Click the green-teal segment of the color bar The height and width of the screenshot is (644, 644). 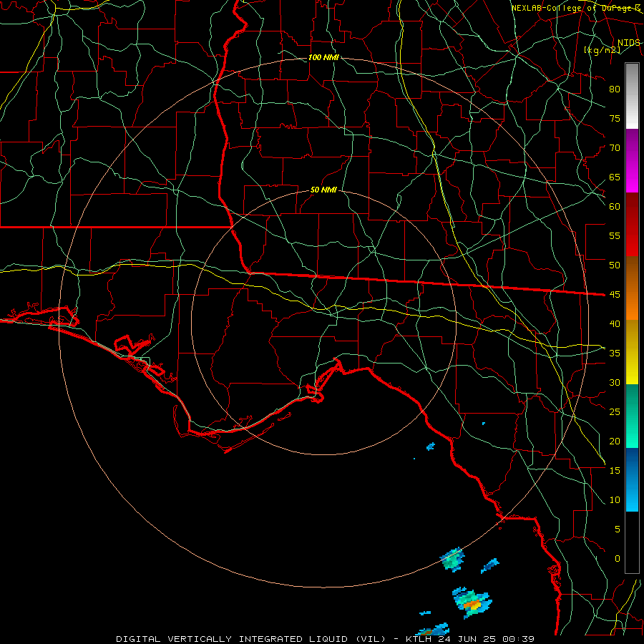pos(632,416)
